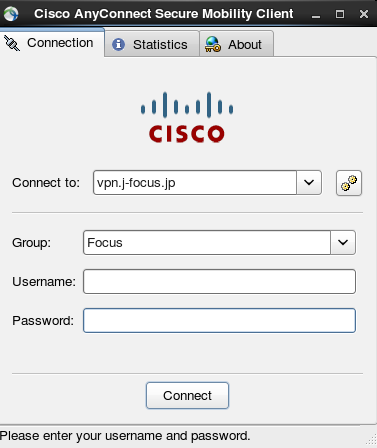The width and height of the screenshot is (377, 448).
Task: Click the vpn.j-focus.jp server address field
Action: (x=195, y=182)
